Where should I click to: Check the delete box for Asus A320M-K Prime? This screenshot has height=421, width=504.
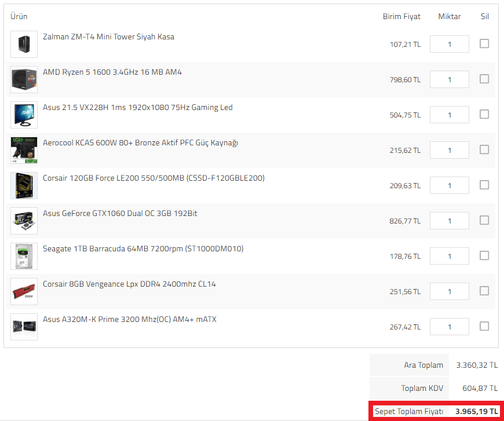[484, 326]
